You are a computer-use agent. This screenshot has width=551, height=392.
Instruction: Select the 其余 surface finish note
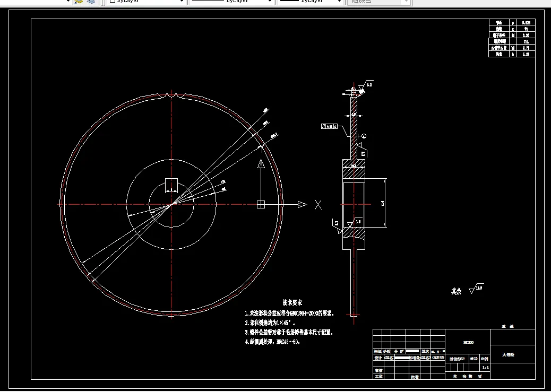click(x=457, y=292)
